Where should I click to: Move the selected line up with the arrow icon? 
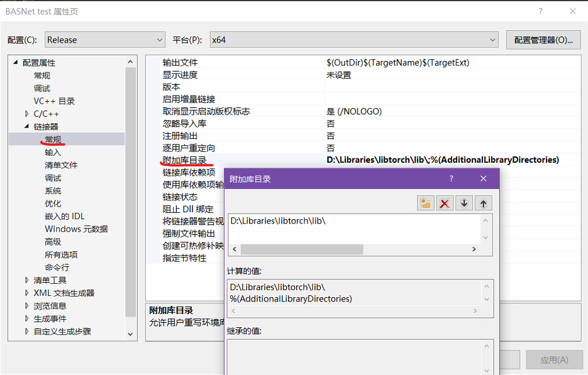pos(484,204)
